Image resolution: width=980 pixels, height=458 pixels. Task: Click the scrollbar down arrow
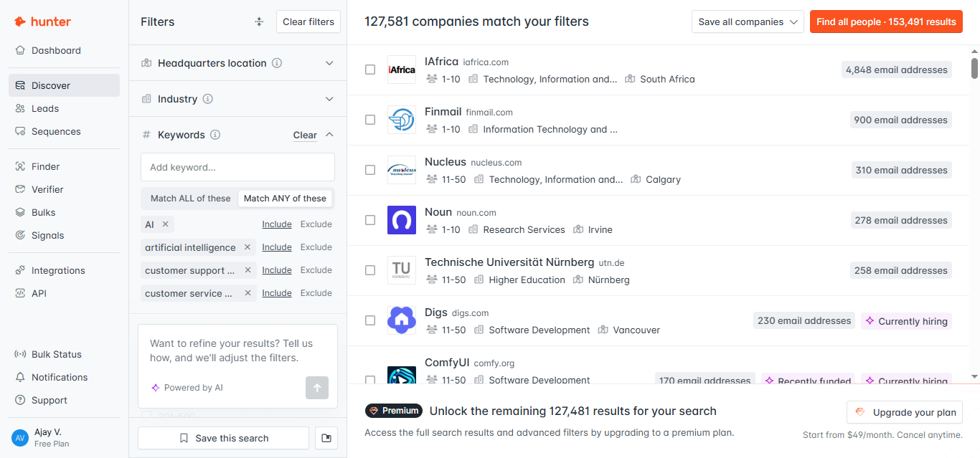coord(974,376)
